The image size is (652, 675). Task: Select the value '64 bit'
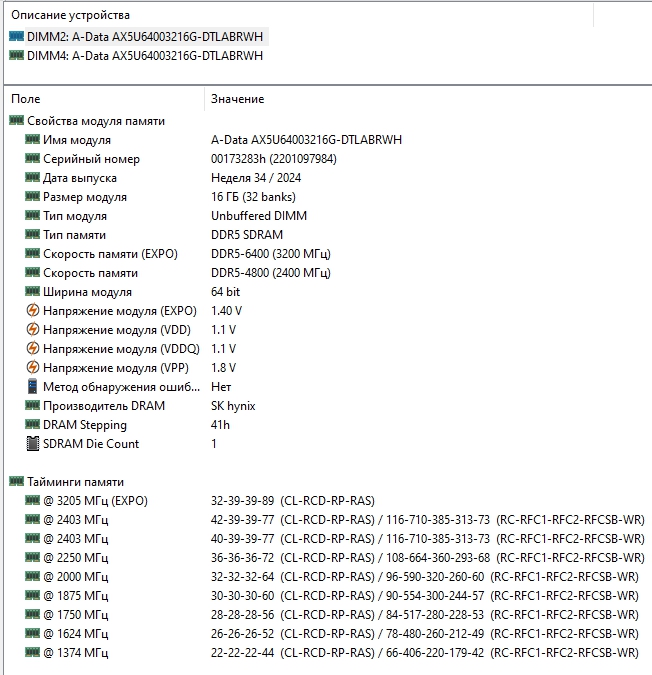225,292
